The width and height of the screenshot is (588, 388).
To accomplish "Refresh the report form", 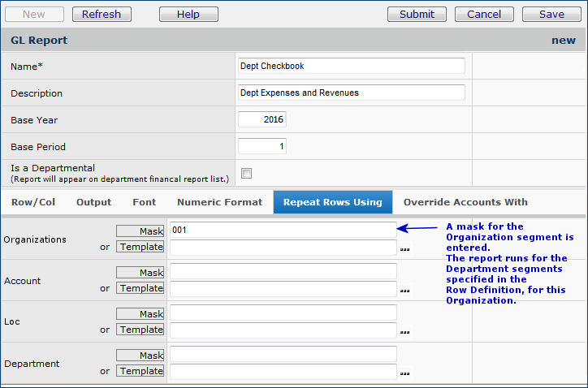I will tap(102, 14).
